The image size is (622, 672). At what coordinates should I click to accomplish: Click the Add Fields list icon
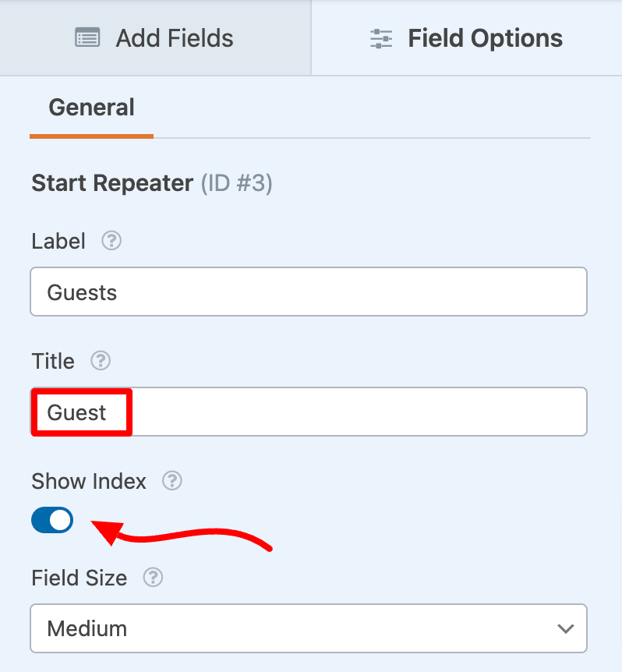click(x=87, y=37)
